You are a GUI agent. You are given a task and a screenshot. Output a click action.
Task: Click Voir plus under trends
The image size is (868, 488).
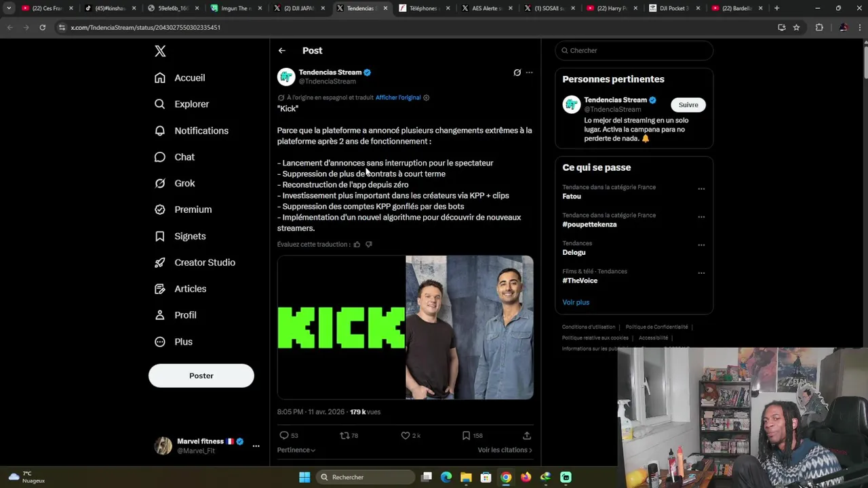pos(576,302)
